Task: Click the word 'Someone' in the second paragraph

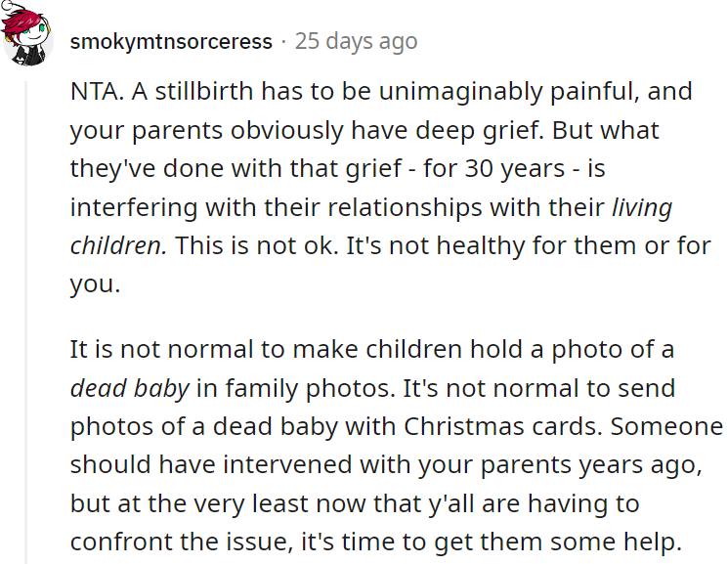Action: tap(666, 426)
